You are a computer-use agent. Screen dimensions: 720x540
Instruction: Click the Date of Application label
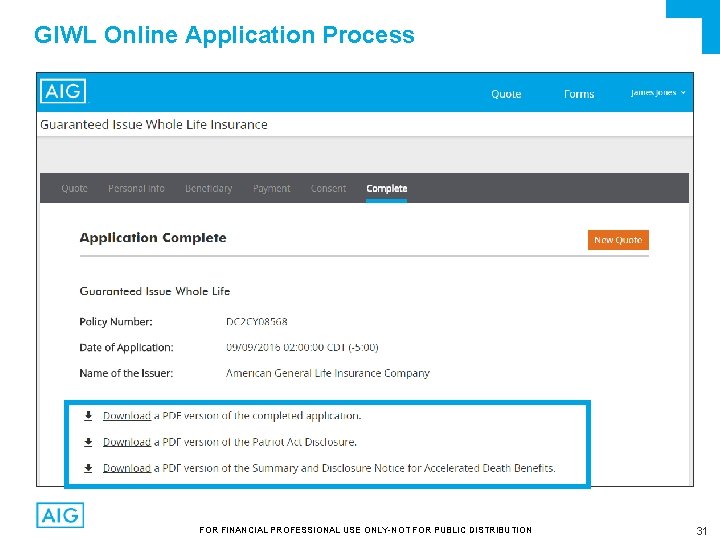pos(126,348)
